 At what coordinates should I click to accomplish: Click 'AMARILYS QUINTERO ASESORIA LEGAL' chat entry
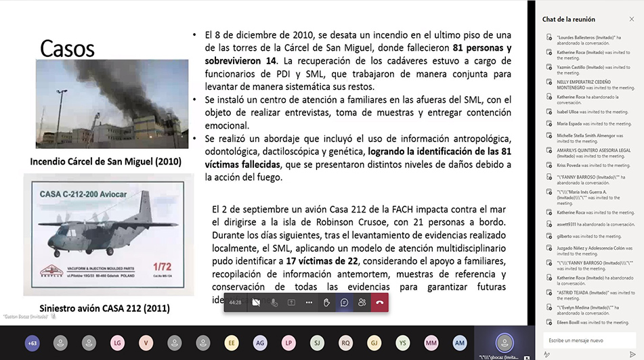point(593,153)
